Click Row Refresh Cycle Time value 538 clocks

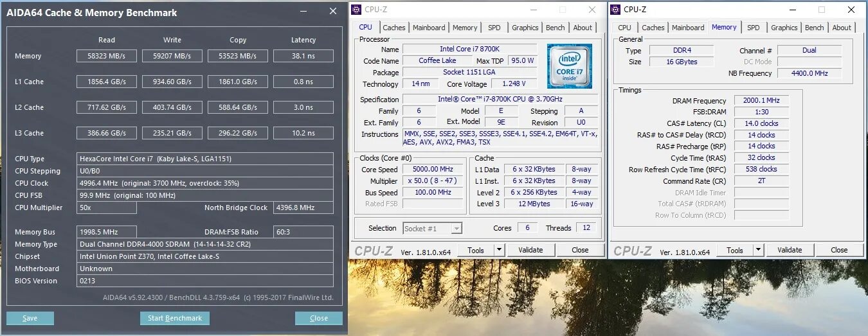(761, 170)
